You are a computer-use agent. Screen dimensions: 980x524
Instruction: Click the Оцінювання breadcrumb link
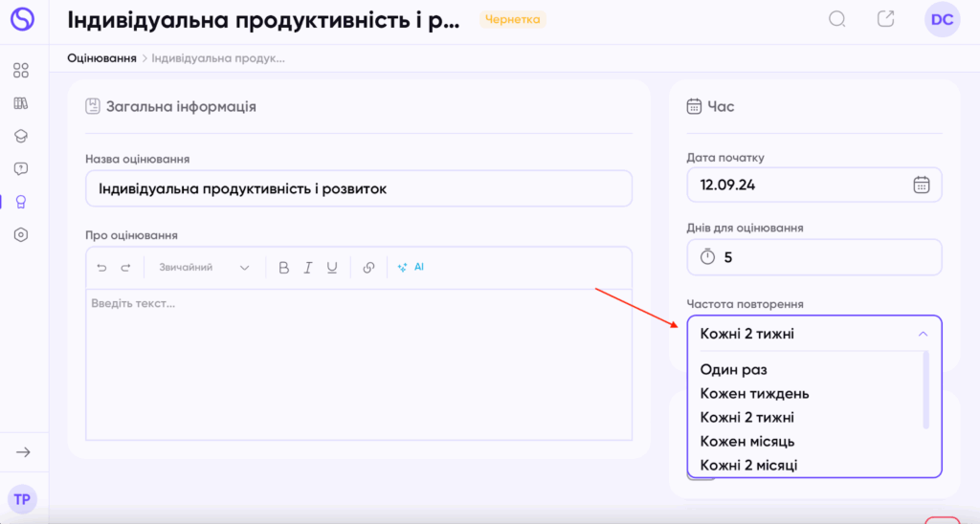[101, 58]
